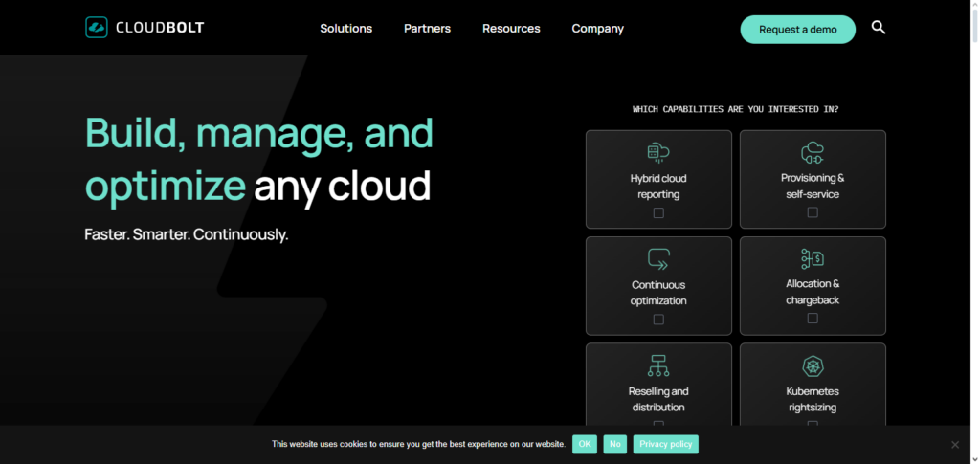Screen dimensions: 980x464
Task: Select the Allocation & chargeback checkbox
Action: tap(813, 319)
